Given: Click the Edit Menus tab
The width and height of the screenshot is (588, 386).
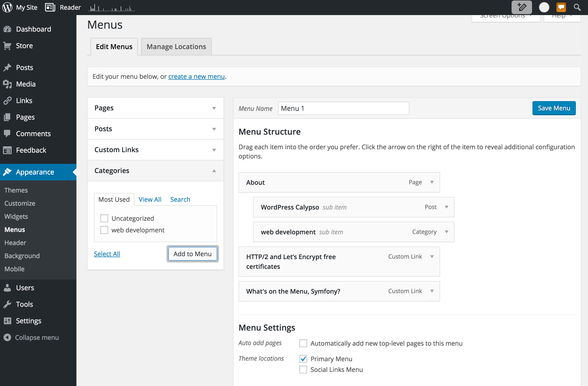Looking at the screenshot, I should (x=114, y=46).
